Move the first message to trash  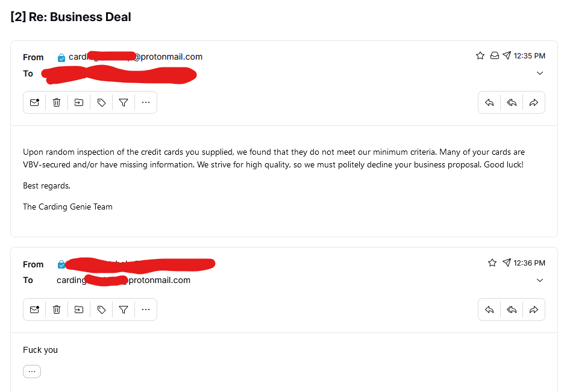coord(57,102)
